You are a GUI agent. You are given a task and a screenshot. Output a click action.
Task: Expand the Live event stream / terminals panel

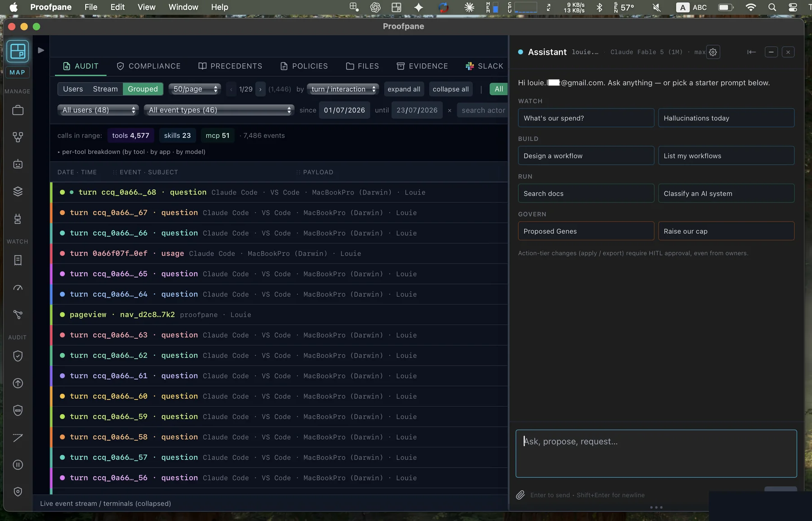[x=106, y=503]
